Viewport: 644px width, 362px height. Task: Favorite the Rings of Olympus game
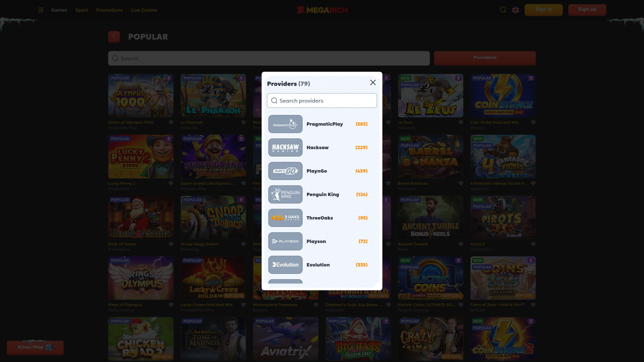click(x=171, y=305)
